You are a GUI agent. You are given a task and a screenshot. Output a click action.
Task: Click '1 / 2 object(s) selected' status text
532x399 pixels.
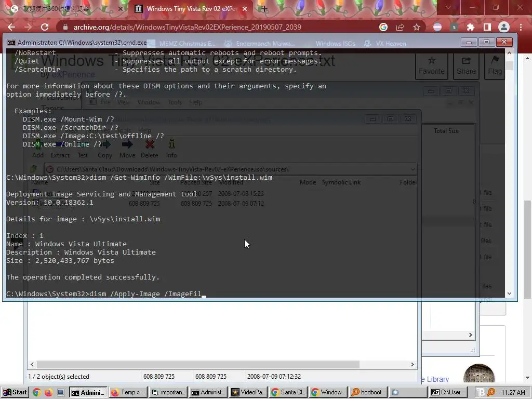coord(59,377)
